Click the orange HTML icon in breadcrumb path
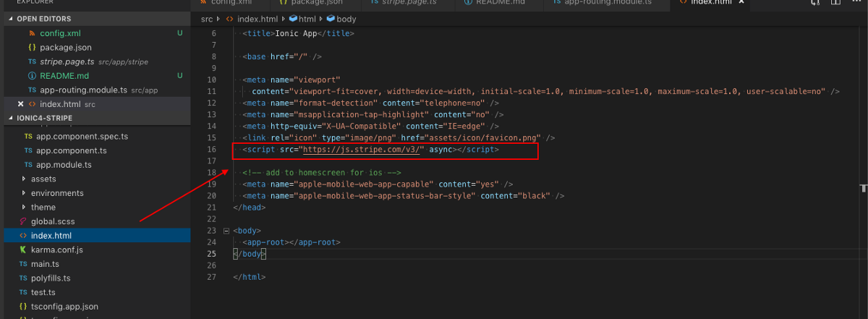 tap(230, 19)
